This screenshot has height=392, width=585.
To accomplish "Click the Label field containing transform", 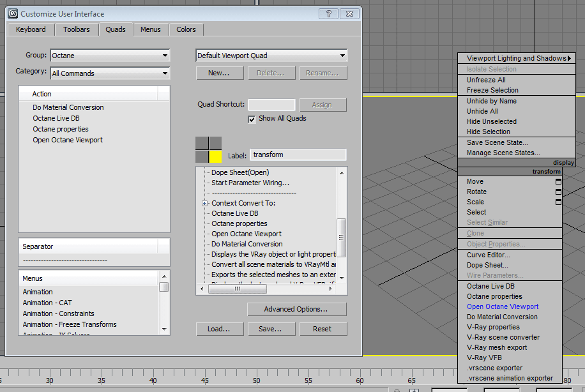I will click(x=298, y=155).
